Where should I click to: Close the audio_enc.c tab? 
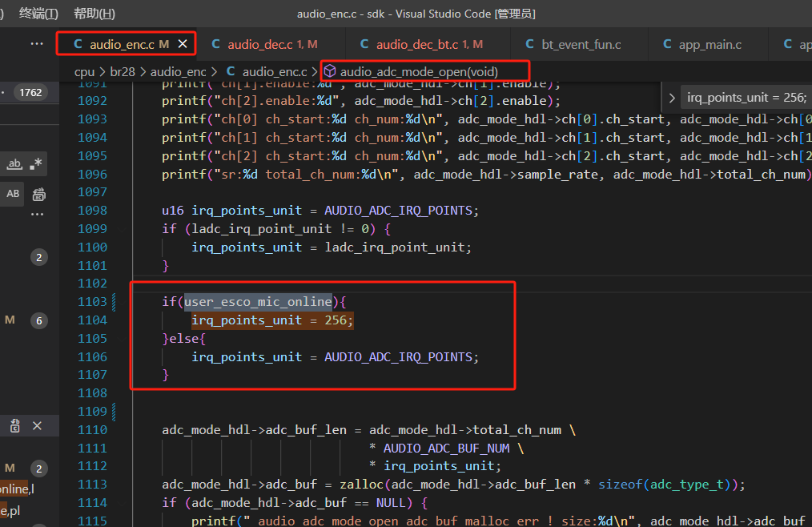point(183,44)
